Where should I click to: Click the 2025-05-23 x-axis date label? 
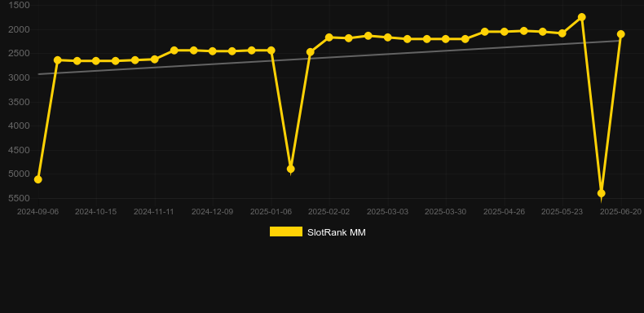click(x=562, y=212)
